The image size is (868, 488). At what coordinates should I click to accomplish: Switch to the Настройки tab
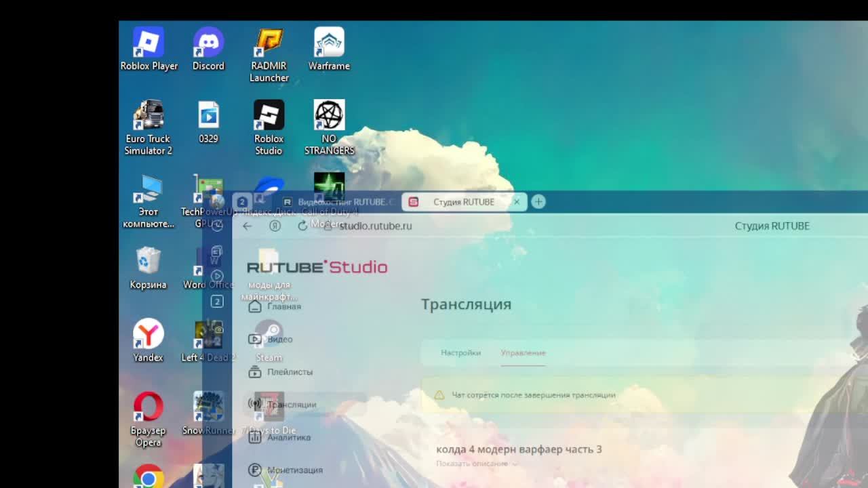(460, 352)
